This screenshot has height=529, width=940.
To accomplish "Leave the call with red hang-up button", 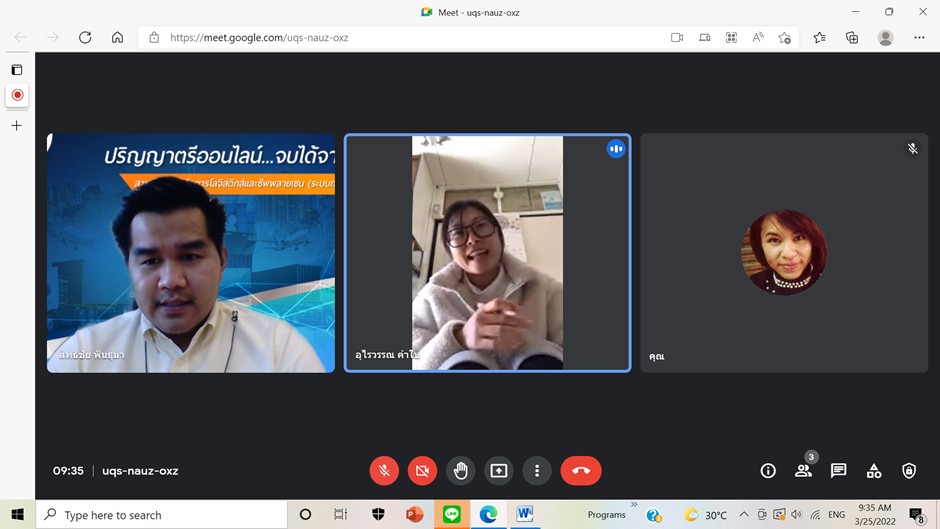I will tap(581, 471).
